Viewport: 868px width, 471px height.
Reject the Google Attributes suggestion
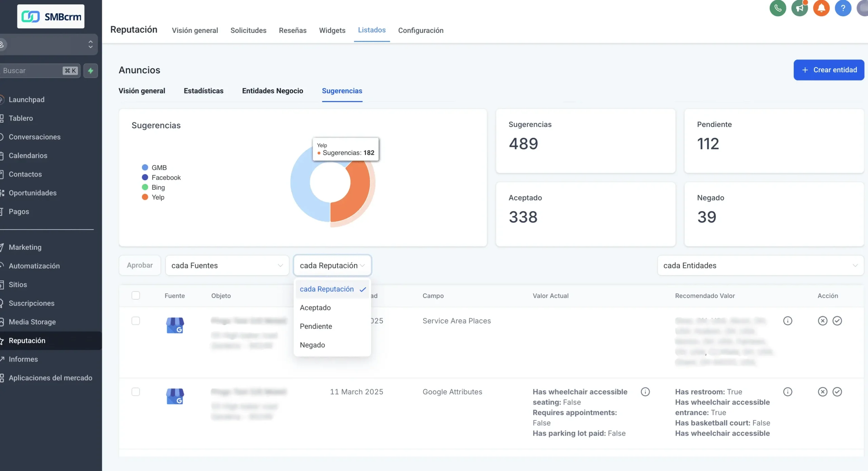click(x=823, y=392)
